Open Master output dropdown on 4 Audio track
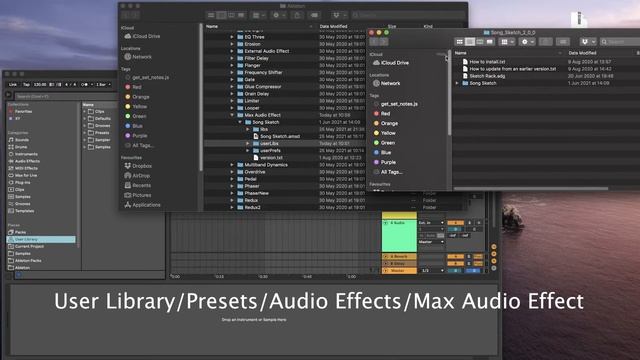This screenshot has width=640, height=360. [x=431, y=242]
